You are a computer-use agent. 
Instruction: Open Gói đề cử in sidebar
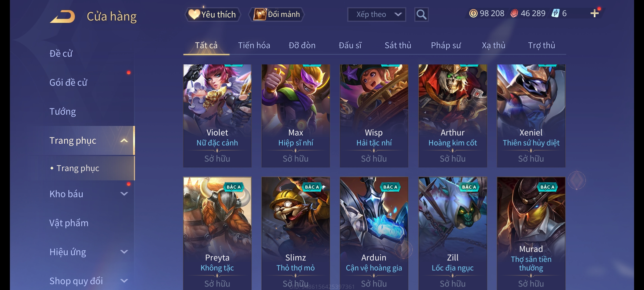click(68, 82)
